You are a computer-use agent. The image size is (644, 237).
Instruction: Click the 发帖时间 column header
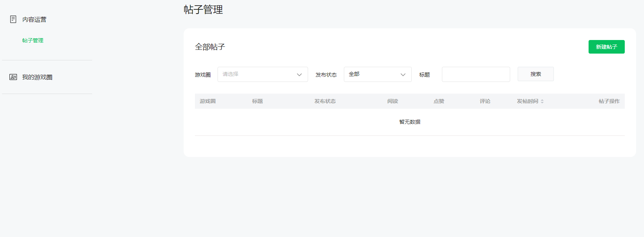[x=527, y=101]
